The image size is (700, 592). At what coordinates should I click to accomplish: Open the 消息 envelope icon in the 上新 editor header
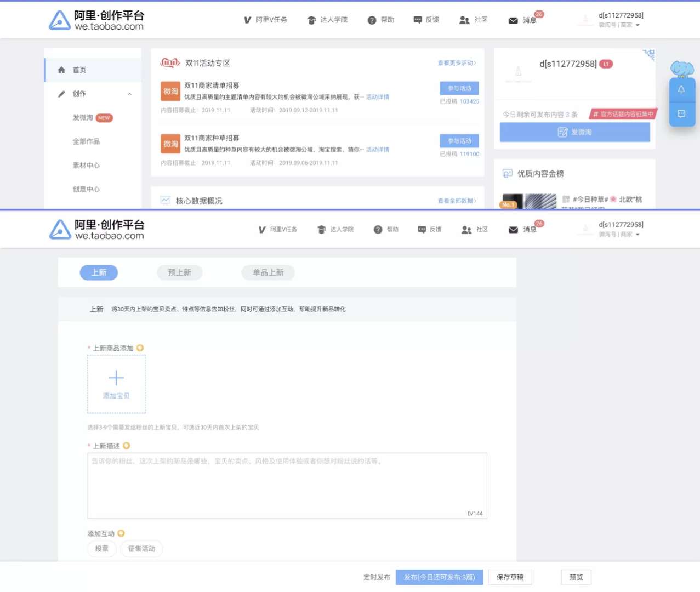(x=513, y=230)
